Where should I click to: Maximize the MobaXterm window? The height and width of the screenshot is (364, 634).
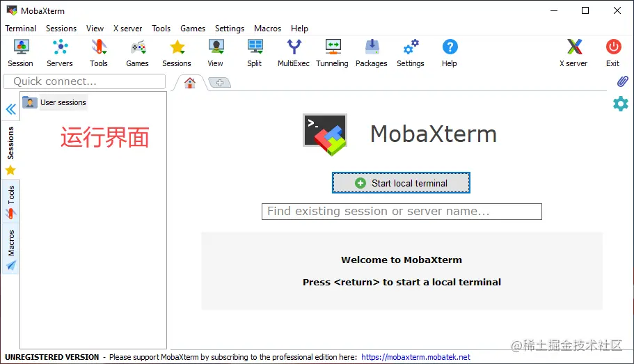(585, 10)
